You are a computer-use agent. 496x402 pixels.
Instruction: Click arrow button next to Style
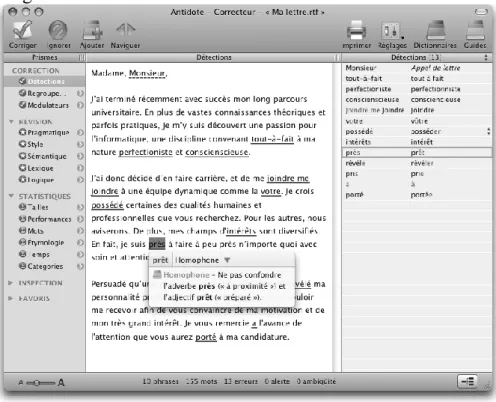(x=80, y=144)
